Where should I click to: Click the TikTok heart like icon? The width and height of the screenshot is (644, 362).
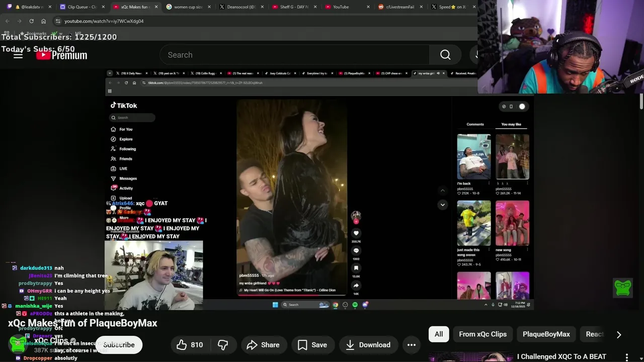point(356,233)
